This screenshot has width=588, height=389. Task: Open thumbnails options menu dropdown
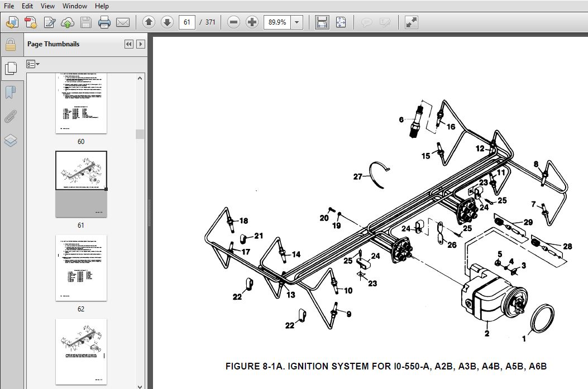(33, 64)
